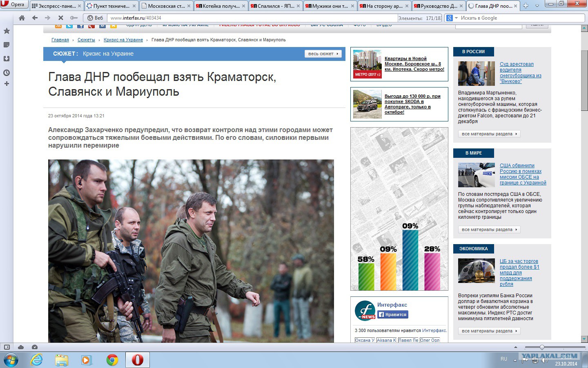
Task: Switch to the Пункт техниче... tab
Action: click(x=111, y=6)
